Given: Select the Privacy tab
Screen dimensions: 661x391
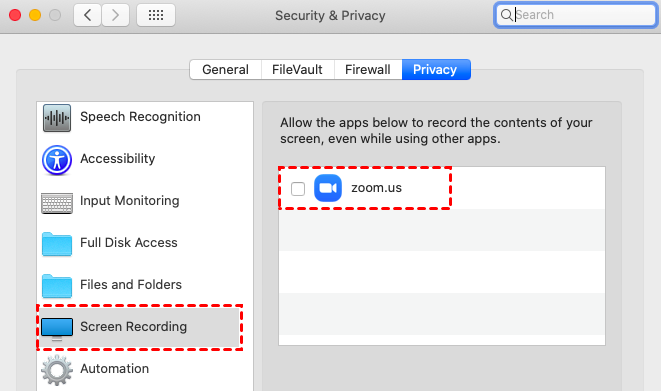Looking at the screenshot, I should pos(436,70).
